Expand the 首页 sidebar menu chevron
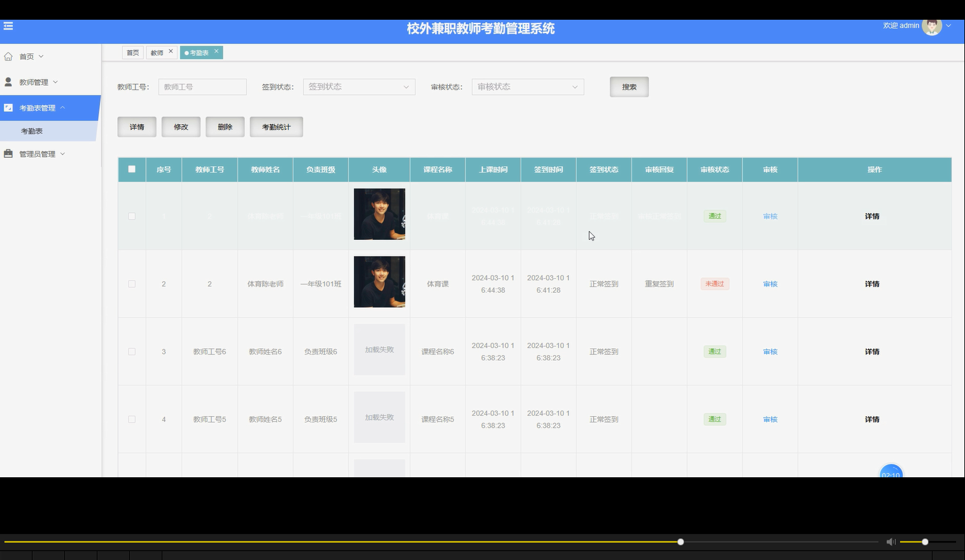 (41, 57)
